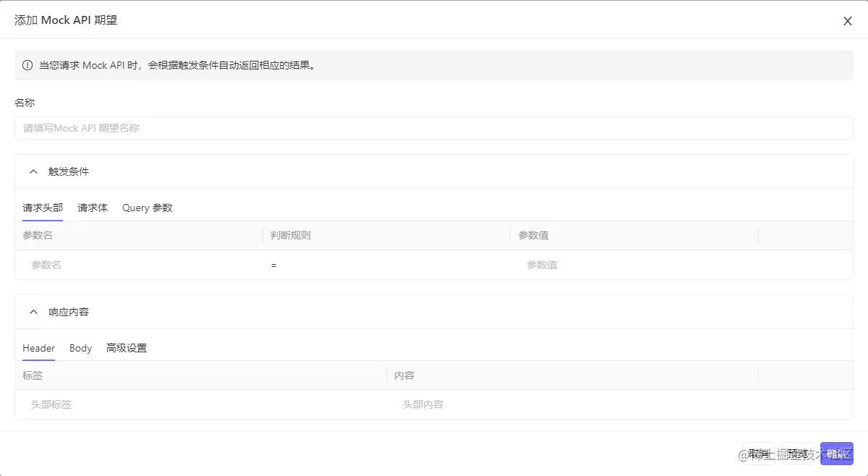Viewport: 868px width, 476px height.
Task: Click the 触发条件 section title
Action: (x=69, y=171)
